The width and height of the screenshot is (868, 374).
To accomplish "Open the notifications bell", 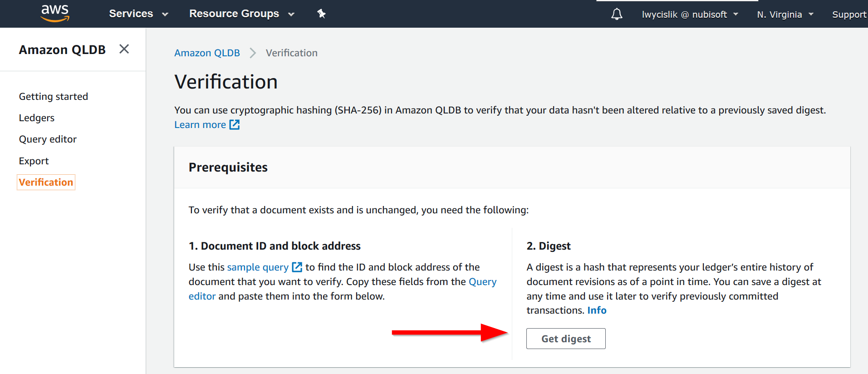I will pyautogui.click(x=617, y=14).
